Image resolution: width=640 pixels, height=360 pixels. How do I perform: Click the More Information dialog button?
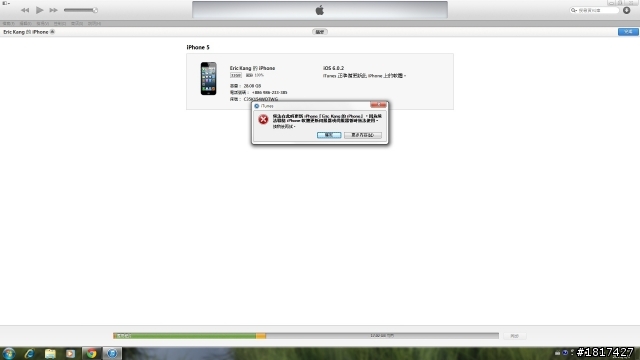[x=363, y=135]
